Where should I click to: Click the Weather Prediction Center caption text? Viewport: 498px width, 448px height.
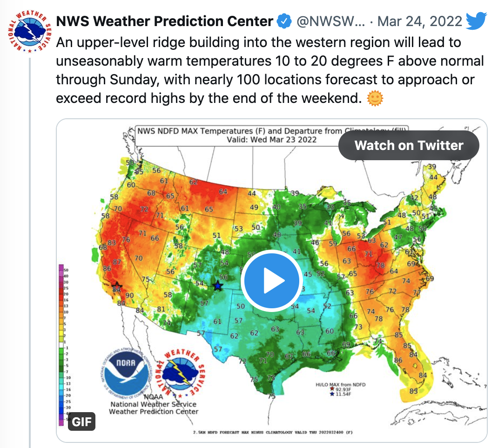tap(154, 412)
